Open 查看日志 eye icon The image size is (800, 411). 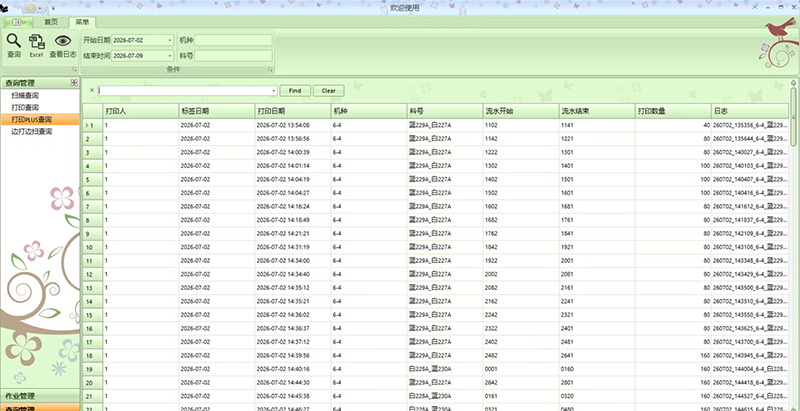click(x=63, y=41)
